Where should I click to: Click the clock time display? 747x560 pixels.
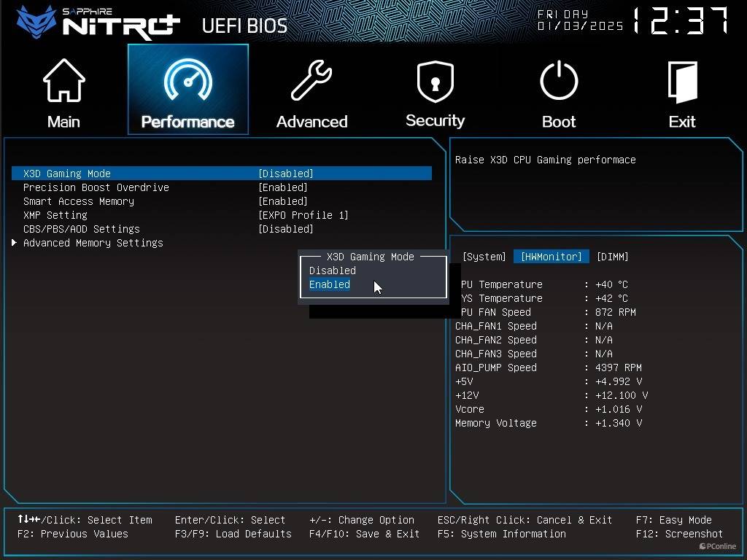coord(680,22)
